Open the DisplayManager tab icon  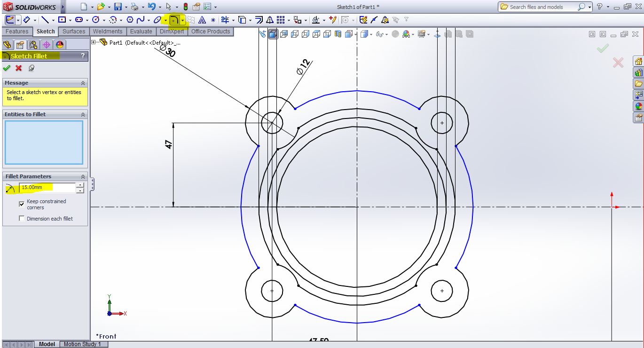(x=59, y=45)
